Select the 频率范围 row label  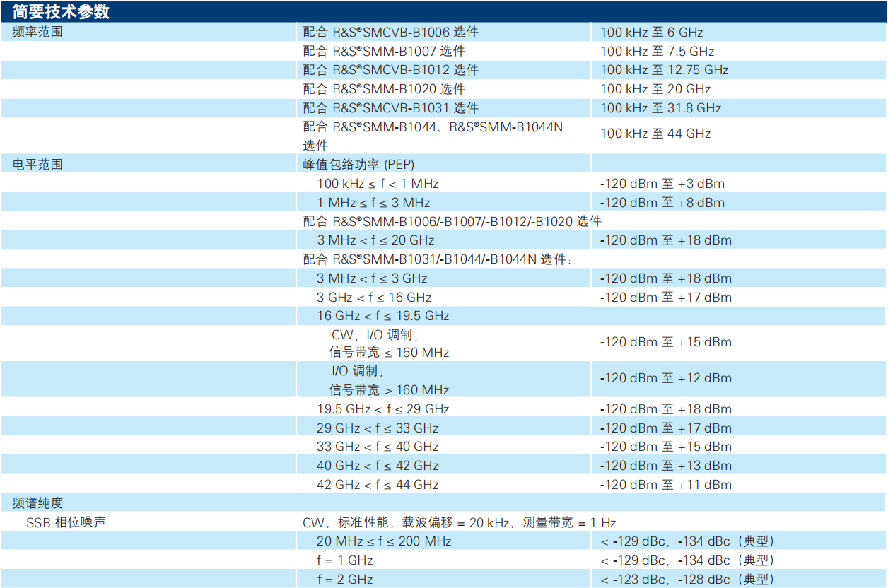point(38,32)
